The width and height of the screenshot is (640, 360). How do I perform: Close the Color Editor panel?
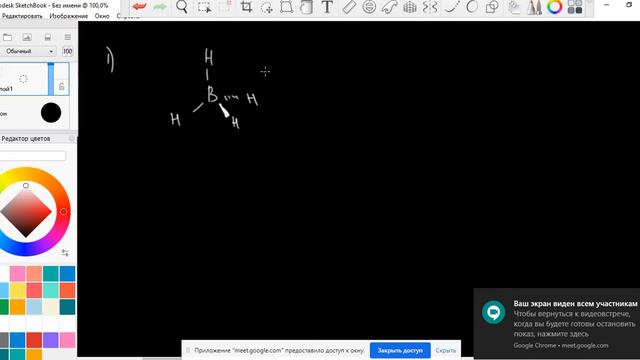pyautogui.click(x=72, y=139)
